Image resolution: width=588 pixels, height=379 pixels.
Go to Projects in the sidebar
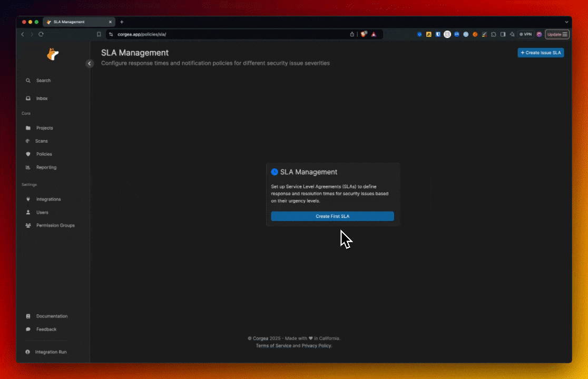point(44,128)
